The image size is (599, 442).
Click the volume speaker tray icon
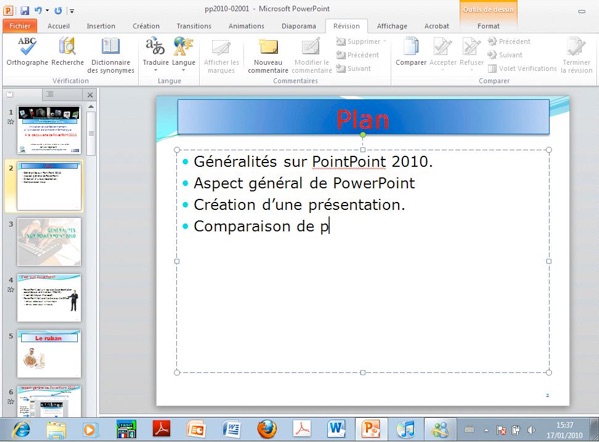(531, 430)
